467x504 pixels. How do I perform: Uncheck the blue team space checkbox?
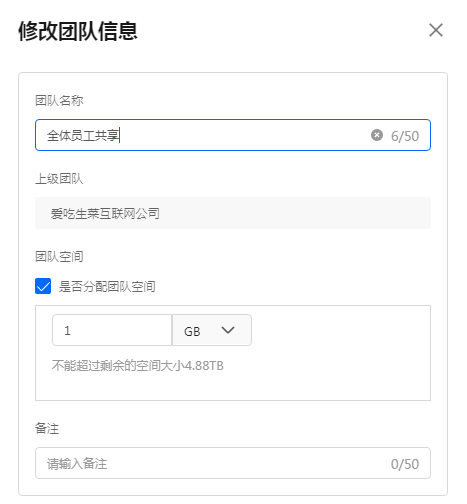pos(43,286)
